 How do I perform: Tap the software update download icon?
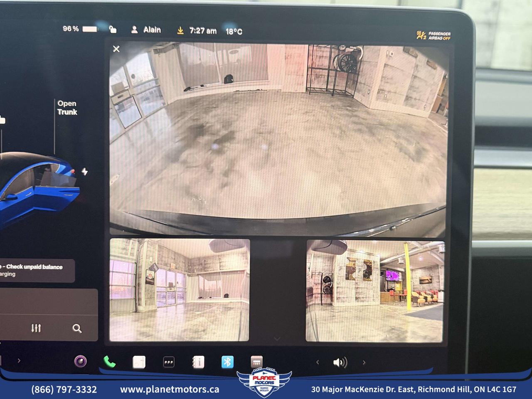point(180,30)
